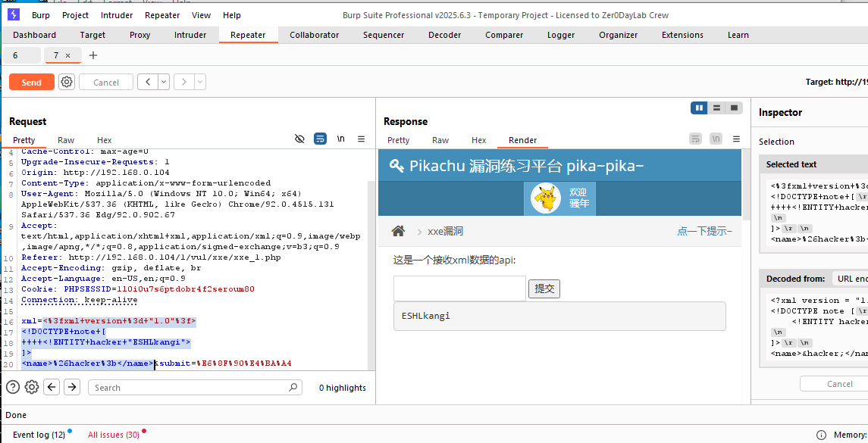Screen dimensions: 868x443
Task: Click the 点一下提示 hint link
Action: click(x=705, y=231)
